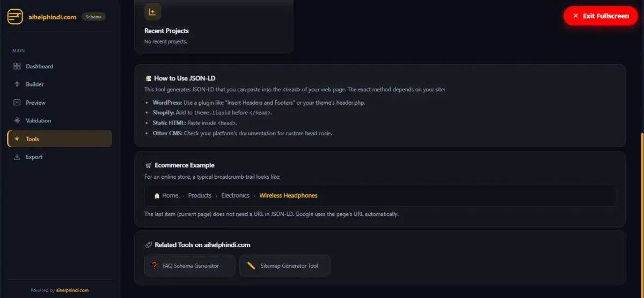Image resolution: width=644 pixels, height=298 pixels.
Task: Open FAQ Schema Generator tool
Action: (x=189, y=266)
